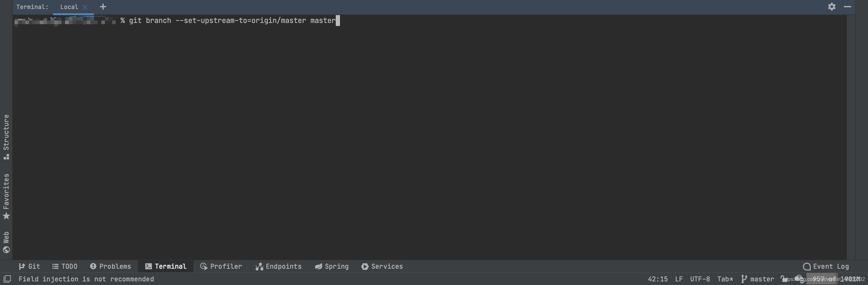Change the LF line separator
The image size is (868, 285).
[x=679, y=279]
